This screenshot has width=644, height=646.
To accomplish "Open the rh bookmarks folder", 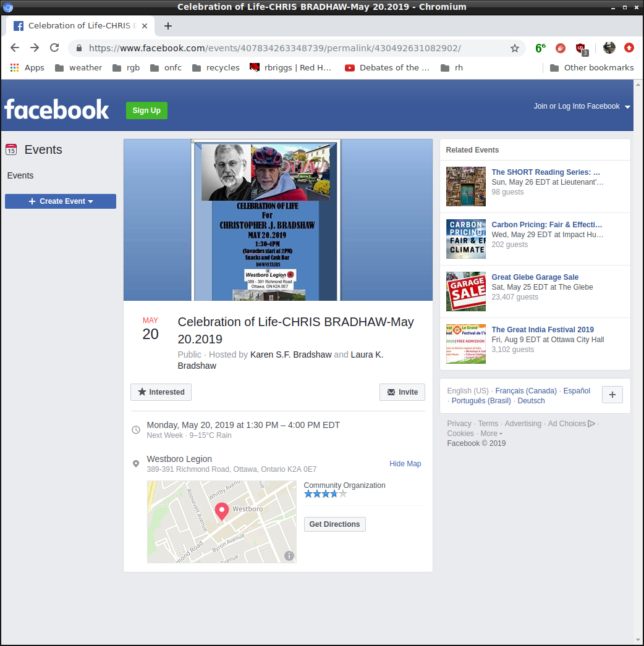I will 452,67.
